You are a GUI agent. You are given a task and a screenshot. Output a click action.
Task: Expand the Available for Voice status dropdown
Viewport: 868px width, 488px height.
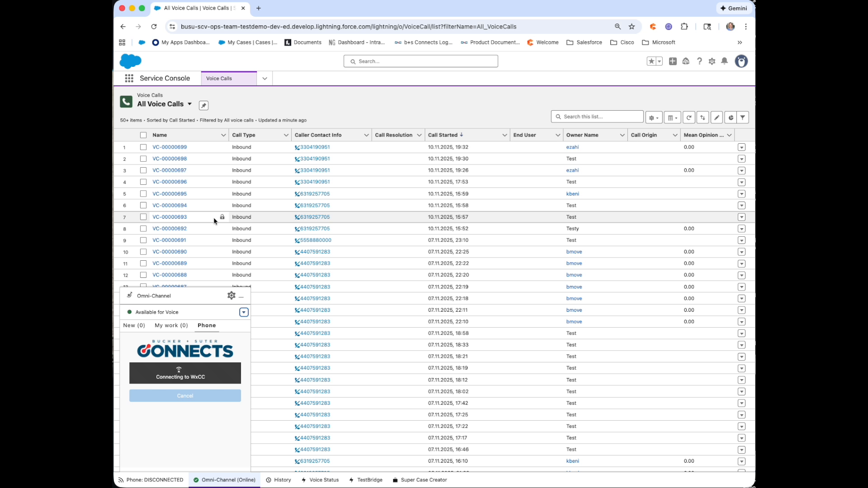(244, 312)
